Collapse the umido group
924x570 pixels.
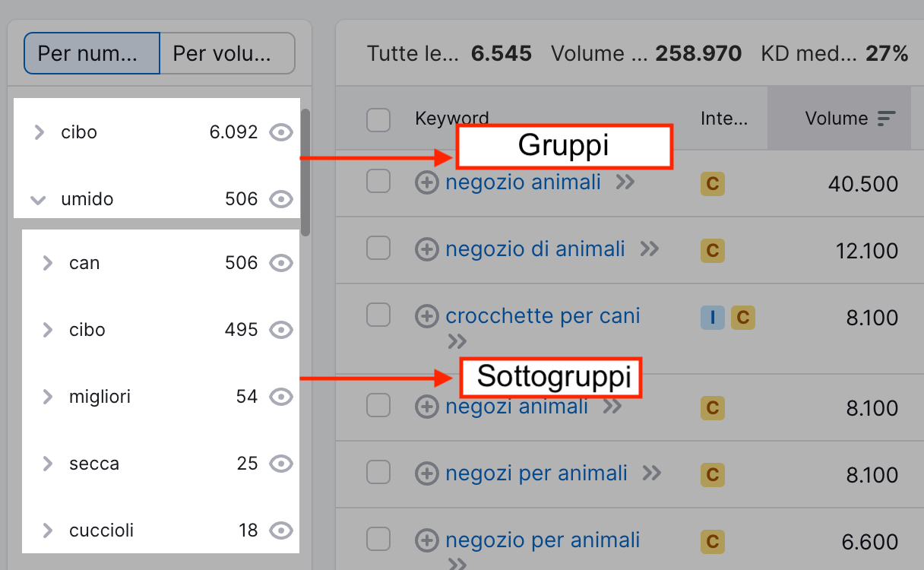click(37, 200)
